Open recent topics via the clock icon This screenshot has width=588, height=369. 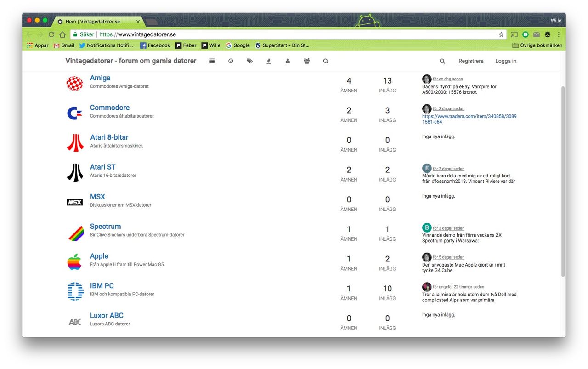click(231, 61)
